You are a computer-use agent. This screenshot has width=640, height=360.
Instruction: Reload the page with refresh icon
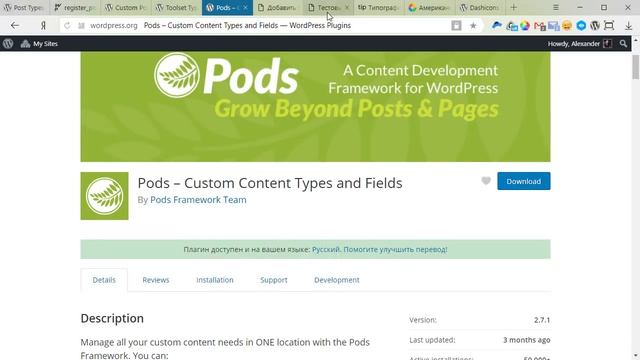[x=67, y=25]
